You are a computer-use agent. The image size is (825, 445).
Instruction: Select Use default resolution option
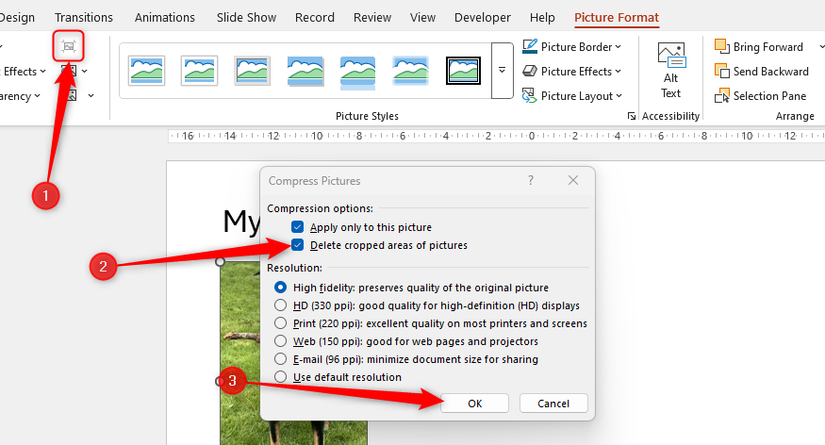pyautogui.click(x=280, y=377)
